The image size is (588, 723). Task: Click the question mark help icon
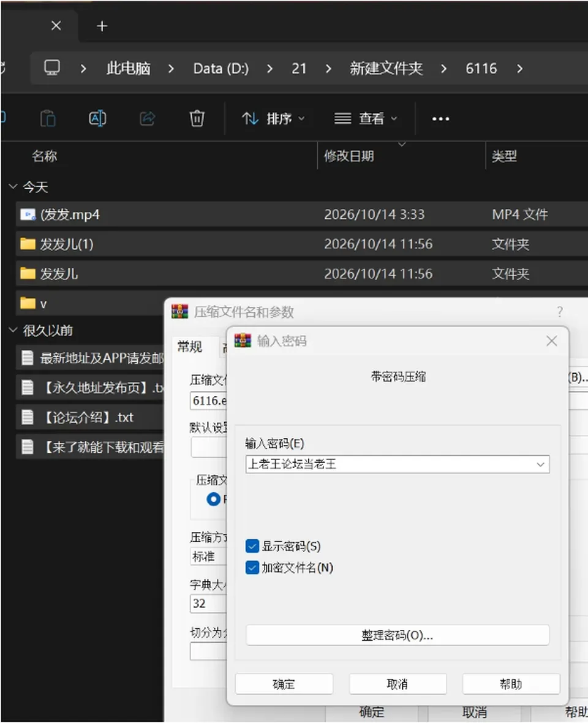pos(559,312)
